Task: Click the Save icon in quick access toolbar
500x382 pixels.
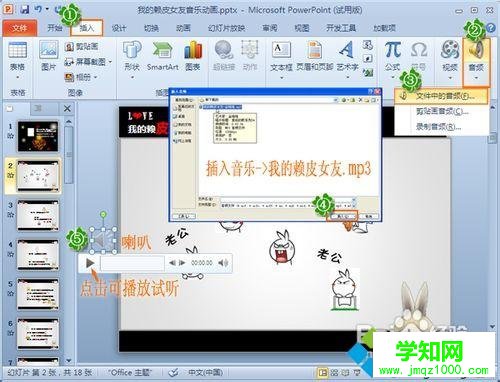Action: [24, 9]
